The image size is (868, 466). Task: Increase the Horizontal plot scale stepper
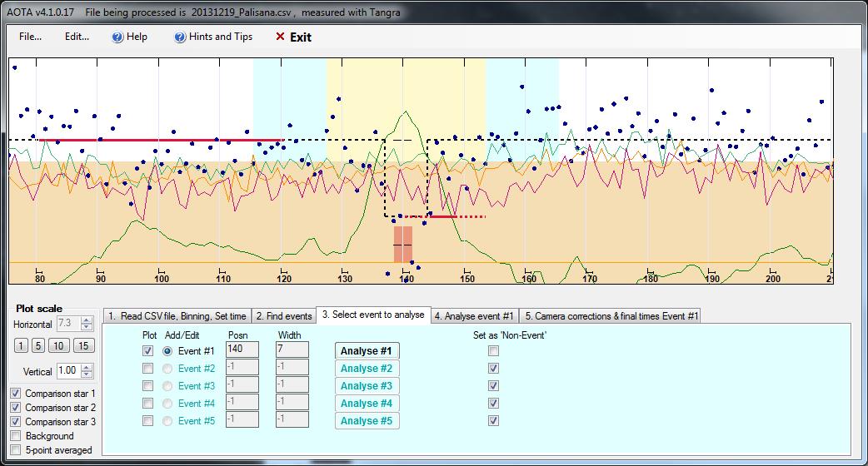click(87, 320)
